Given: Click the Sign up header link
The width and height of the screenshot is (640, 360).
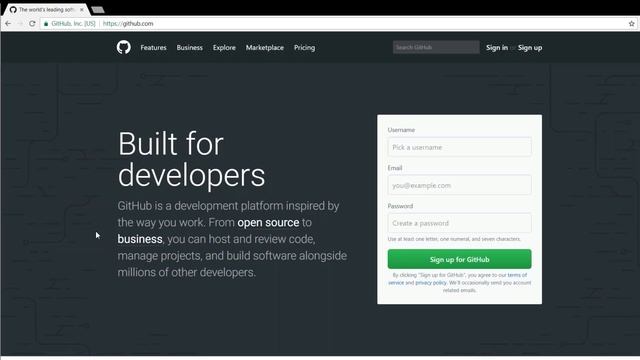Looking at the screenshot, I should [530, 47].
